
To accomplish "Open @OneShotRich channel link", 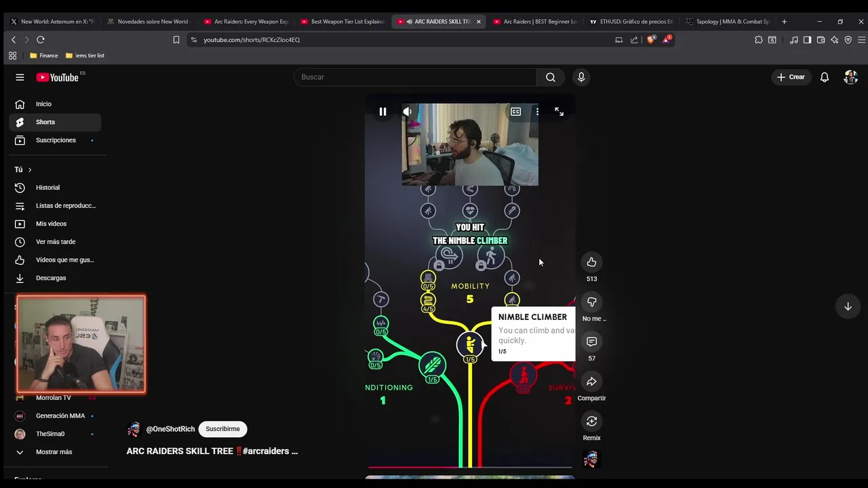I will (x=170, y=429).
